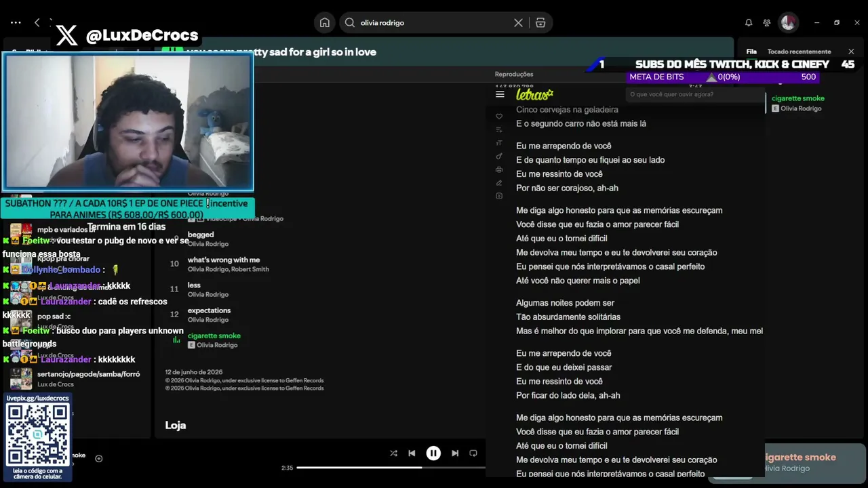Viewport: 868px width, 488px height.
Task: Click the livepix QR code image
Action: pos(38,434)
